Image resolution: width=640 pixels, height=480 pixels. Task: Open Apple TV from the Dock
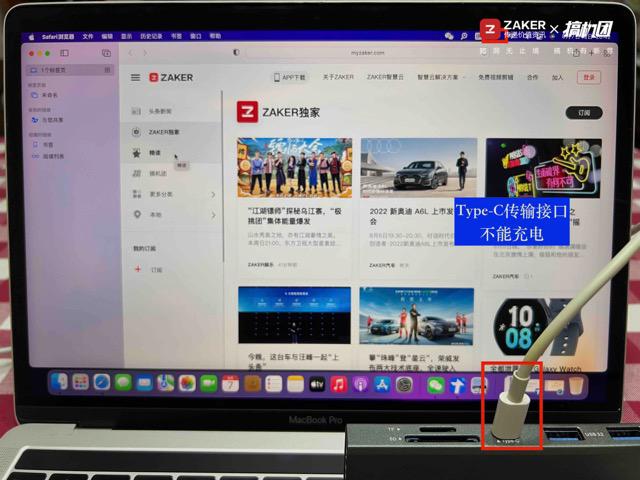pos(317,384)
